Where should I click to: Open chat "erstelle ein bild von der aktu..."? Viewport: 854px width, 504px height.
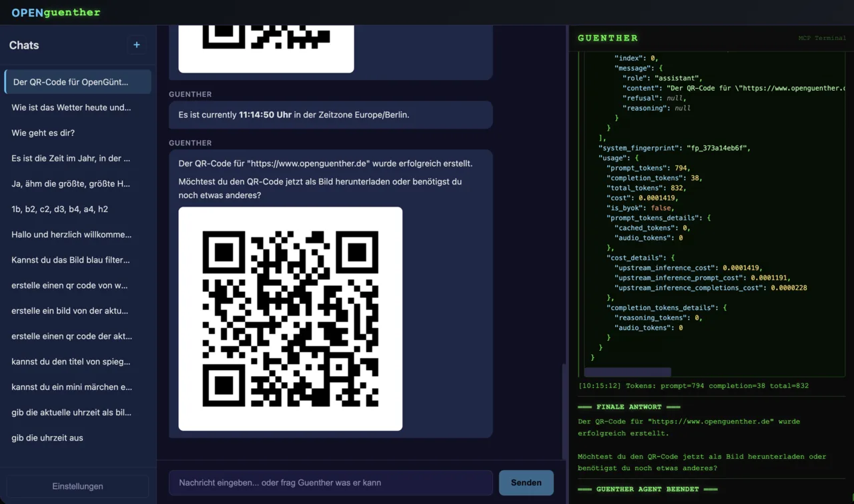(x=78, y=311)
